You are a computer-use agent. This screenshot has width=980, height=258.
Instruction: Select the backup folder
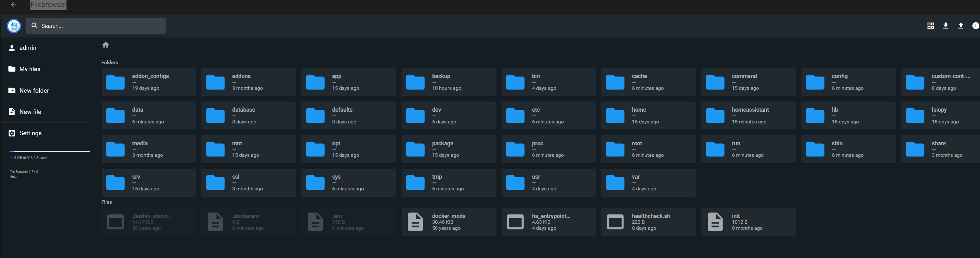(x=448, y=82)
